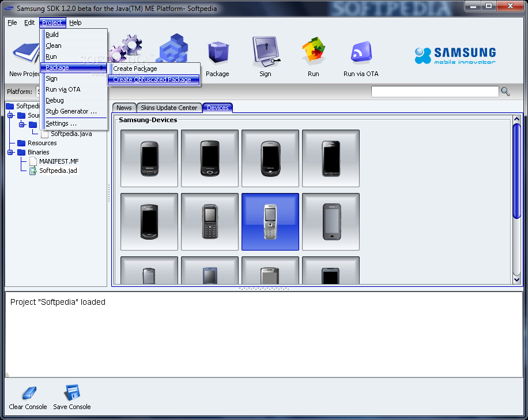528x420 pixels.
Task: Switch to the Devices tab
Action: [217, 108]
